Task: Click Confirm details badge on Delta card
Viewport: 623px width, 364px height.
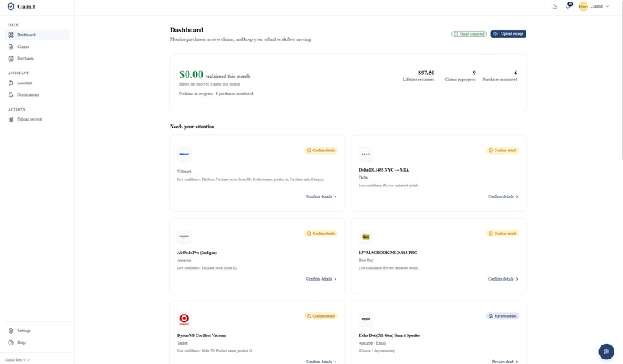Action: [x=502, y=151]
